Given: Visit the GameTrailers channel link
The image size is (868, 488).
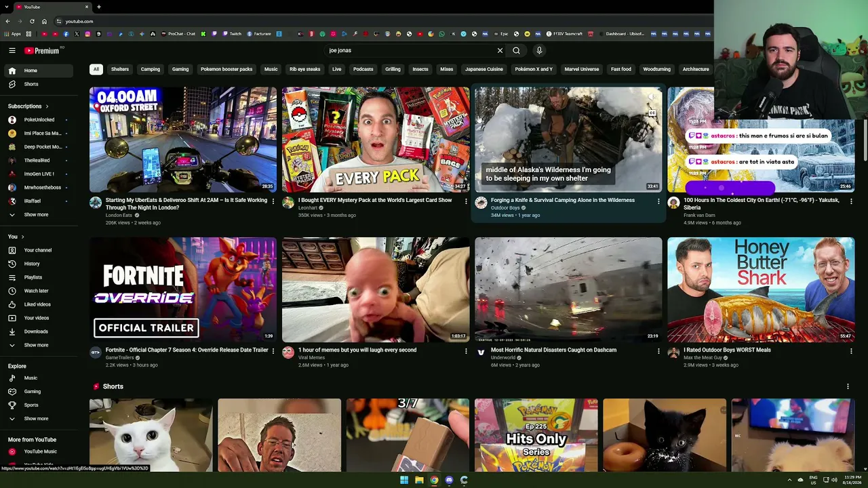Looking at the screenshot, I should pyautogui.click(x=120, y=358).
